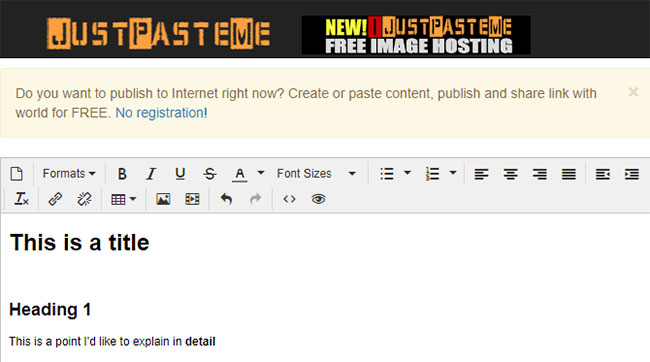Viewport: 650px width, 362px height.
Task: Expand numbered list style options
Action: coord(453,173)
